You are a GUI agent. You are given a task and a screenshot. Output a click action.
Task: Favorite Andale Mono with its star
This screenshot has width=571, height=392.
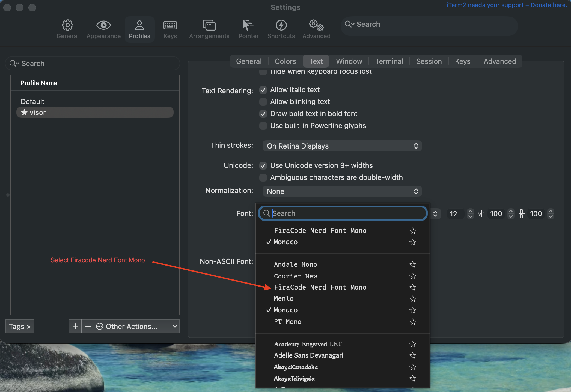(412, 265)
